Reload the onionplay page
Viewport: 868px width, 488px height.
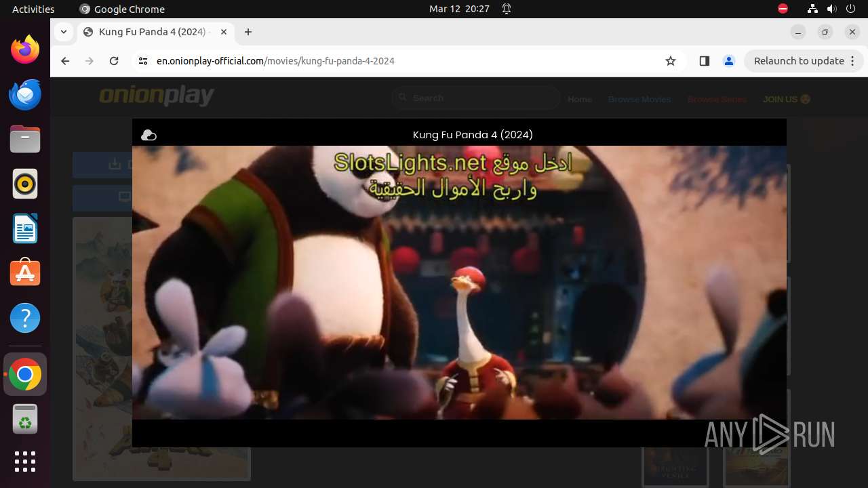114,61
